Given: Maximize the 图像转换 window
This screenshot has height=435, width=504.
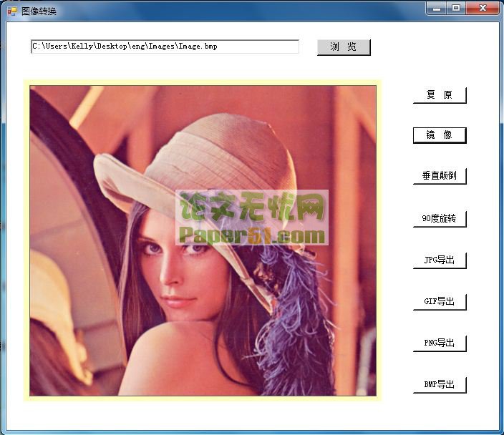Looking at the screenshot, I should (x=456, y=9).
